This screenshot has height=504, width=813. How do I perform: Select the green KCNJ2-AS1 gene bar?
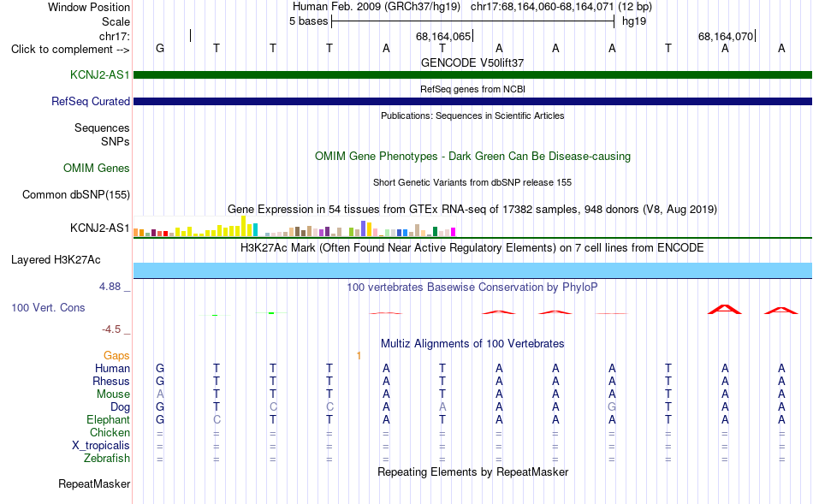[472, 75]
